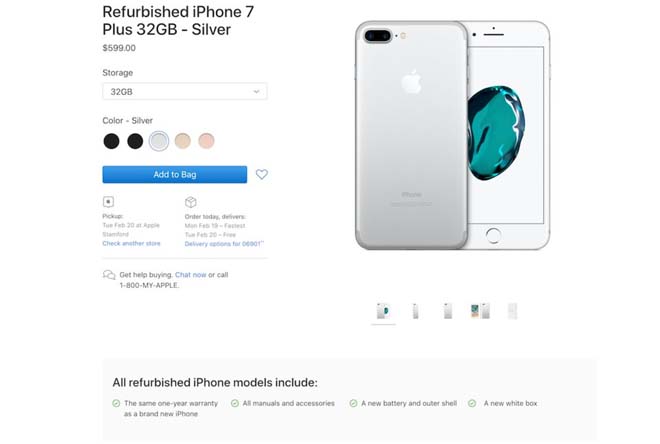This screenshot has width=660, height=444.
Task: Click checkmark beside All manuals and accessories
Action: (235, 403)
